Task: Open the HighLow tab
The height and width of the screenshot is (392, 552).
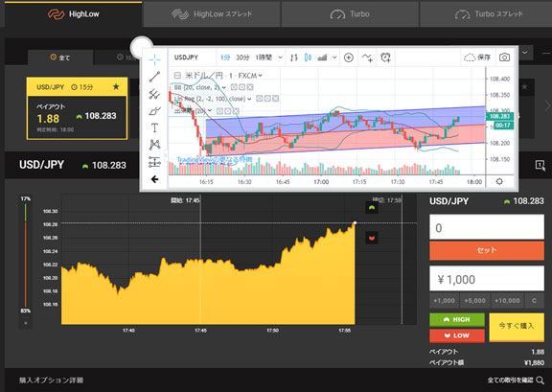Action: coord(73,14)
